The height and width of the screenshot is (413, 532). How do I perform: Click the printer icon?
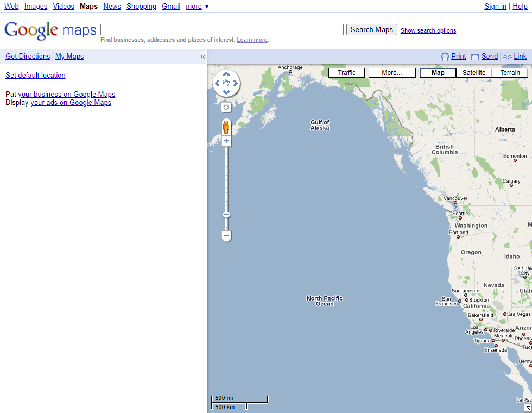[x=445, y=57]
